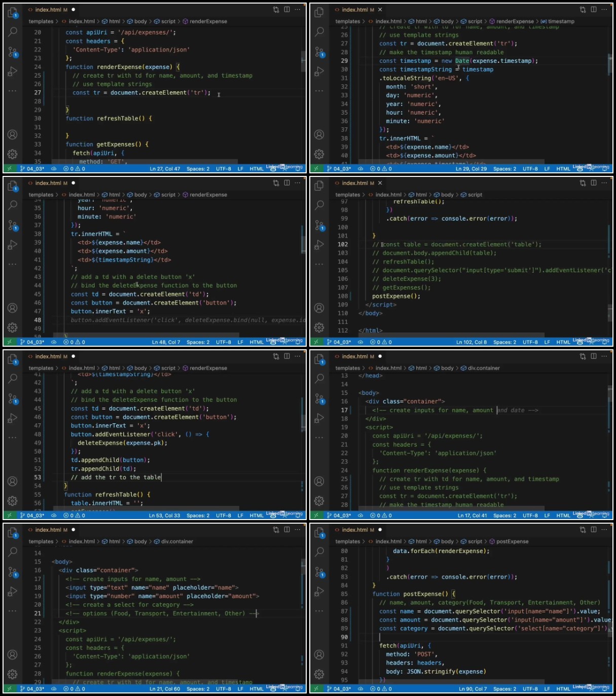This screenshot has width=616, height=696.
Task: Open Explorer in the Ln 17, Col 41 panel
Action: tap(319, 359)
